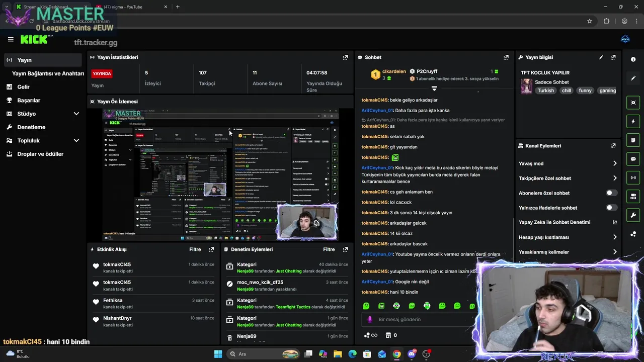644x362 pixels.
Task: Pop out the Yayın İstatistikleri panel
Action: [x=345, y=57]
